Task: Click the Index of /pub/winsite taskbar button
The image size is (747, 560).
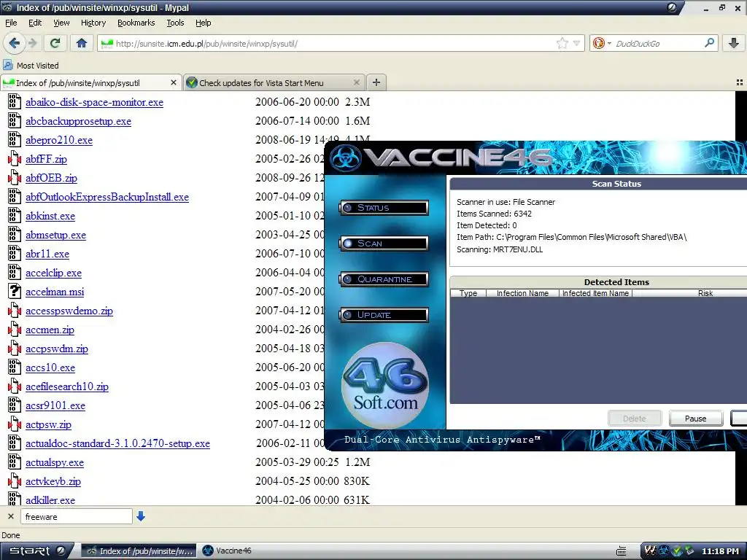Action: [138, 551]
